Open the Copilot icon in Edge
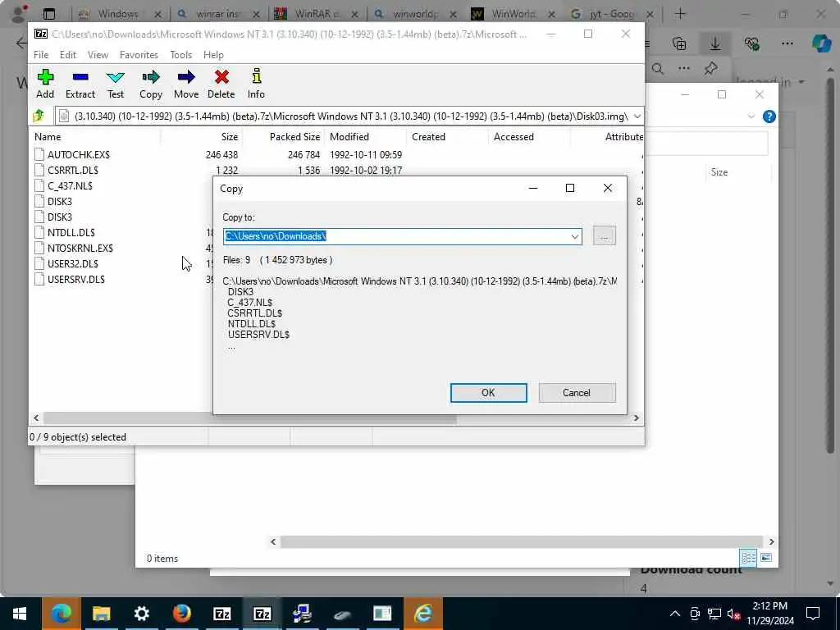Image resolution: width=840 pixels, height=630 pixels. tap(820, 43)
